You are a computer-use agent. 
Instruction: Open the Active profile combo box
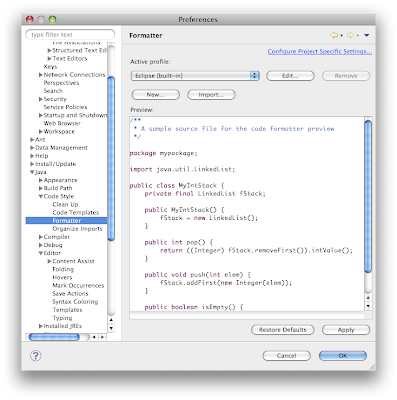click(x=195, y=76)
